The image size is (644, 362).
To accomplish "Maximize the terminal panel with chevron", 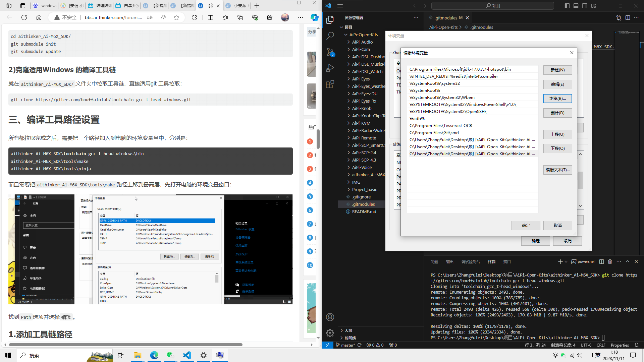I will click(628, 262).
